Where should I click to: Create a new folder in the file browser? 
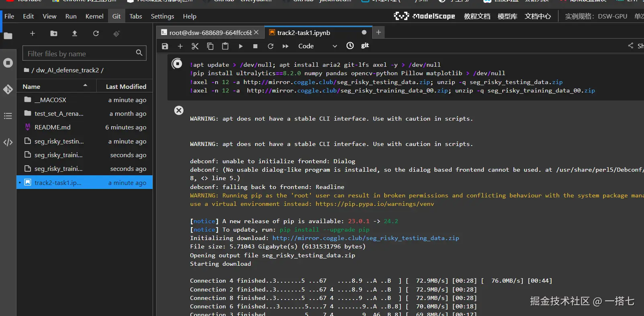(x=54, y=34)
